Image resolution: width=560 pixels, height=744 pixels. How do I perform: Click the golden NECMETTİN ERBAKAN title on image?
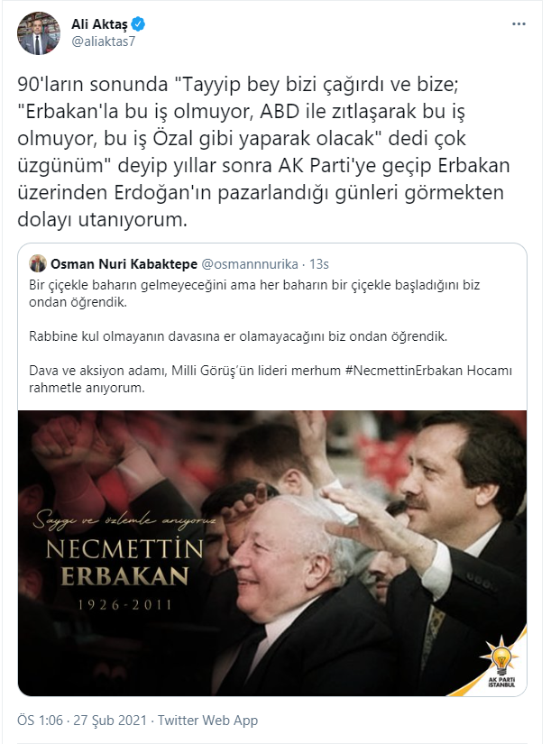pos(124,563)
